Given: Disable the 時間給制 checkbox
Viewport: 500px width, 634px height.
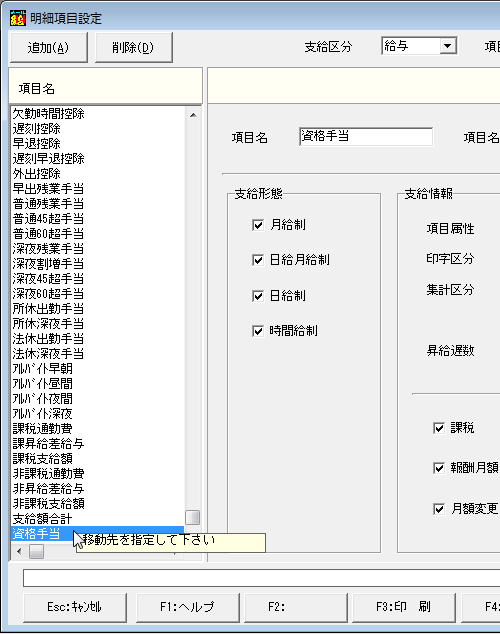Looking at the screenshot, I should pos(258,331).
